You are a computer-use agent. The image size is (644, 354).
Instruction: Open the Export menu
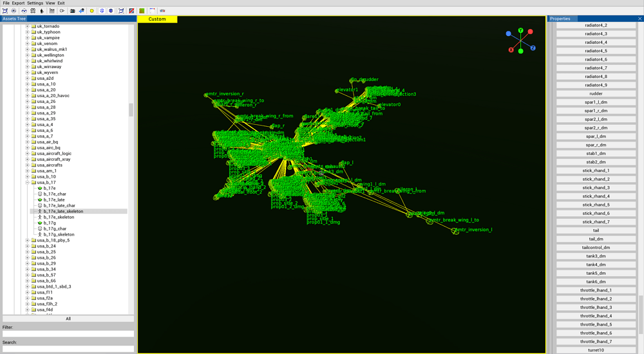18,3
